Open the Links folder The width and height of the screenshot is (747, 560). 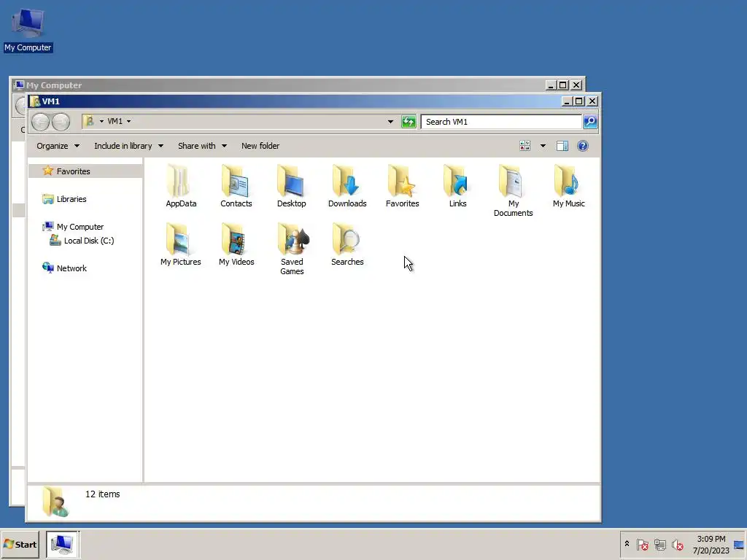[457, 186]
